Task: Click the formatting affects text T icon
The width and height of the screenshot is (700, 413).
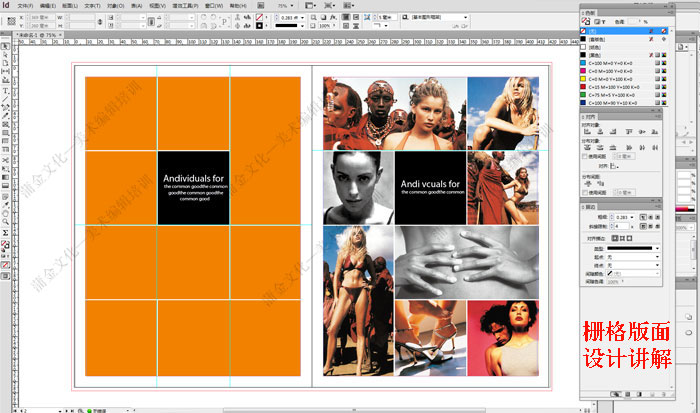Action: (x=604, y=21)
